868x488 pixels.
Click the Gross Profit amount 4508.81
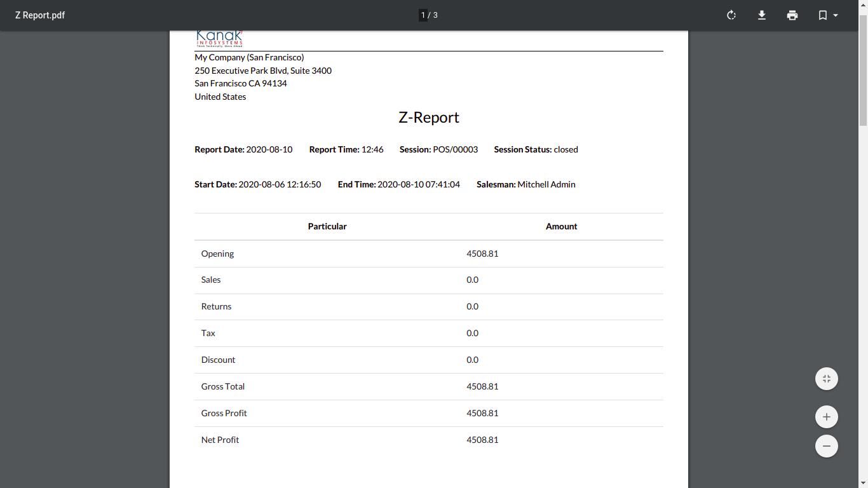pos(482,413)
